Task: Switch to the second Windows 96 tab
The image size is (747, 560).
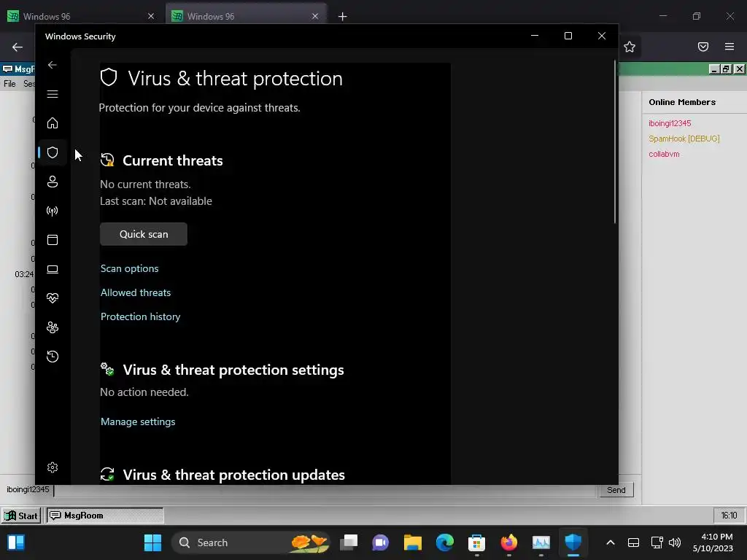Action: pyautogui.click(x=245, y=16)
